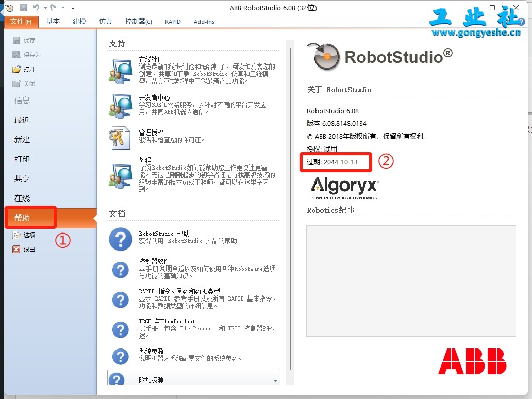Screen dimensions: 532x399
Task: Click the 打开 folder icon
Action: (x=16, y=69)
